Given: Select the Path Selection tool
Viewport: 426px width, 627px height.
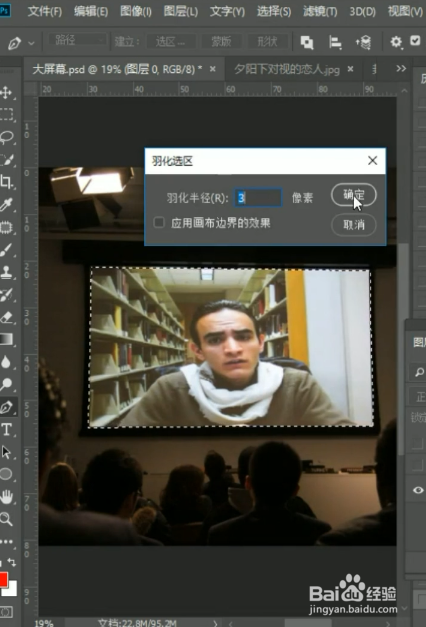Looking at the screenshot, I should point(6,452).
